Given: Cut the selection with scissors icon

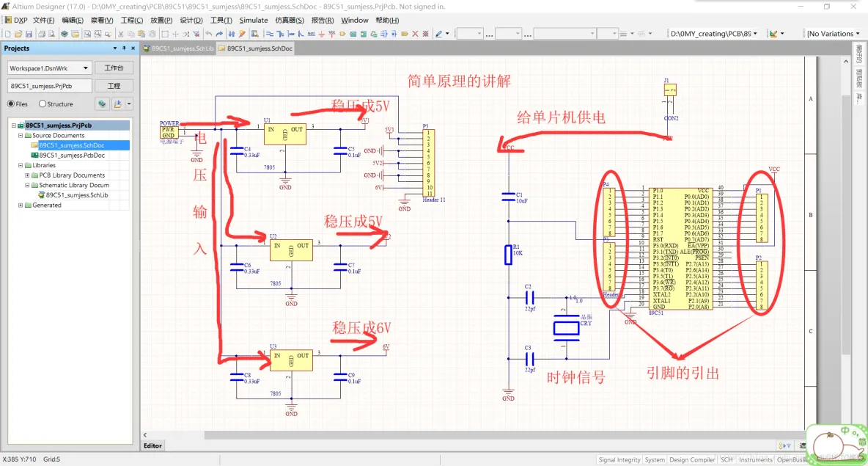Looking at the screenshot, I should point(121,34).
